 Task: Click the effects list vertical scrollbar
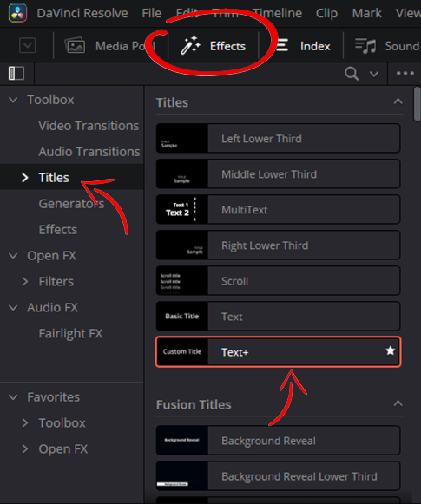coord(418,104)
